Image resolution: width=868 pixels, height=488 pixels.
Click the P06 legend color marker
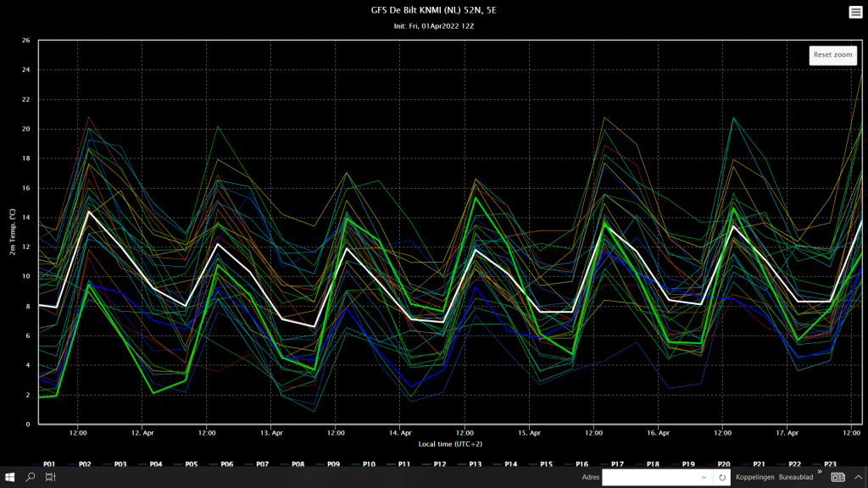(213, 464)
